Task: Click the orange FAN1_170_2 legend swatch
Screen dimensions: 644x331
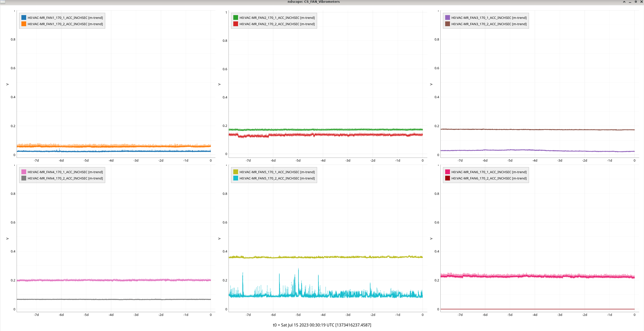Action: coord(24,24)
